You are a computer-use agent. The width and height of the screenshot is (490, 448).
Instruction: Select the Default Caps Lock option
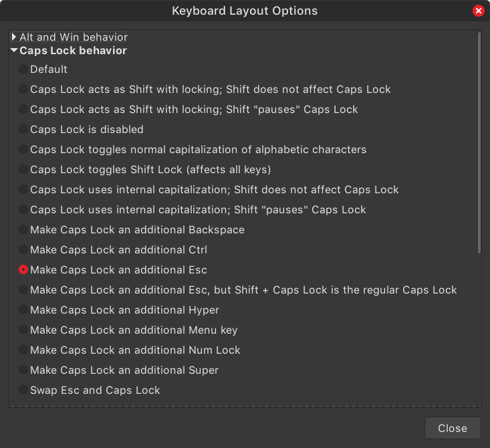(x=23, y=69)
